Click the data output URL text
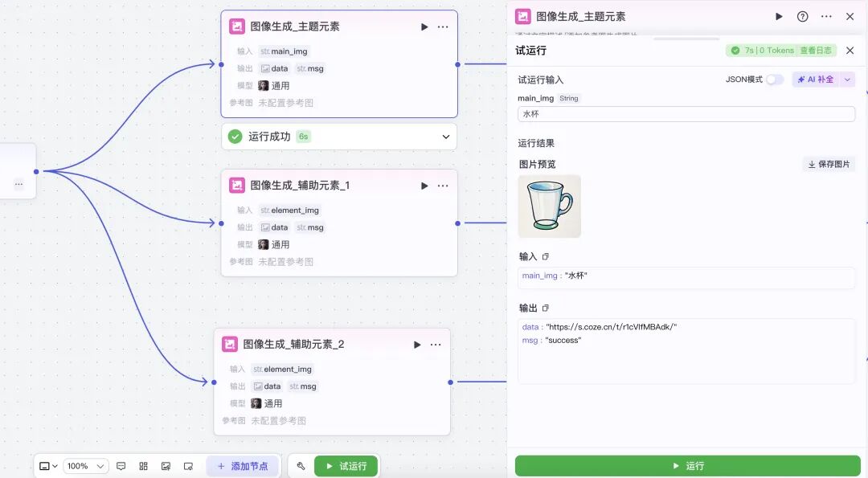The image size is (868, 478). click(611, 327)
